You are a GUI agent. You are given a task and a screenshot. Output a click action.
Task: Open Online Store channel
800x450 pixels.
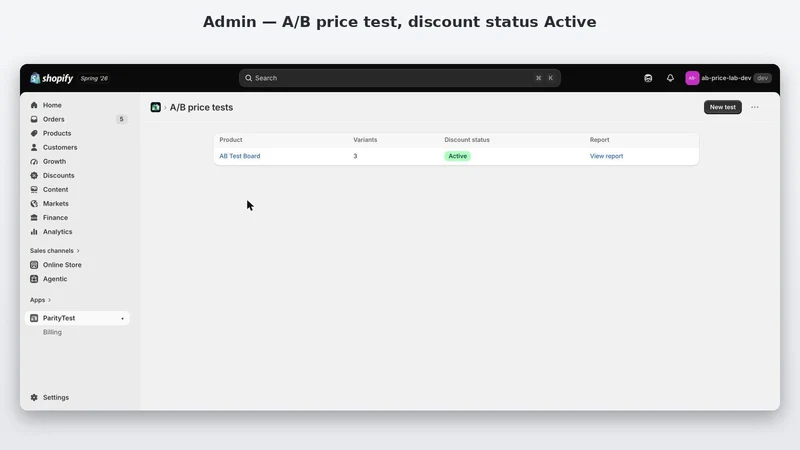[x=62, y=265]
